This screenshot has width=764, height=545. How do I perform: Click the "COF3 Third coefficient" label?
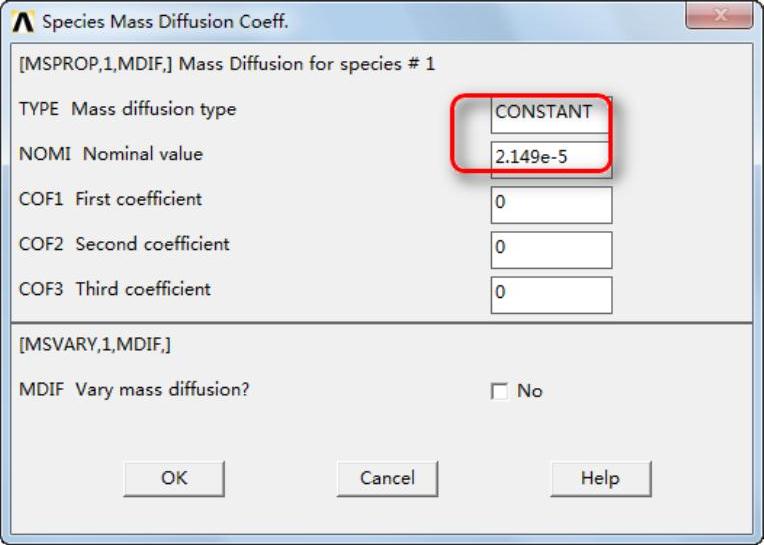(115, 289)
